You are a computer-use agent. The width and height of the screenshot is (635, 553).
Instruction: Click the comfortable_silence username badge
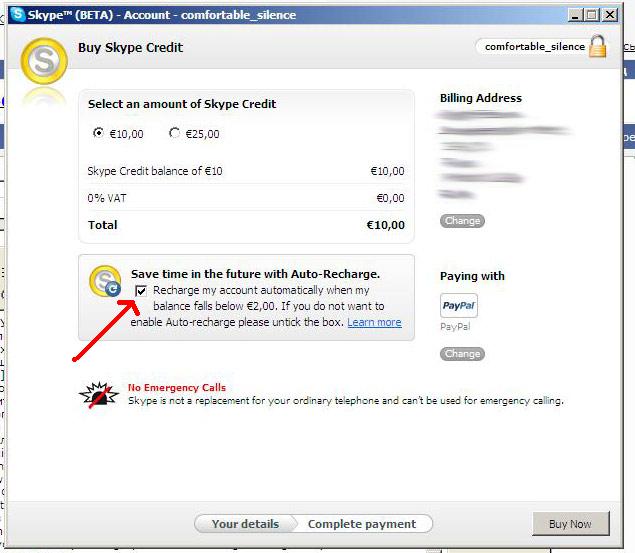(534, 47)
